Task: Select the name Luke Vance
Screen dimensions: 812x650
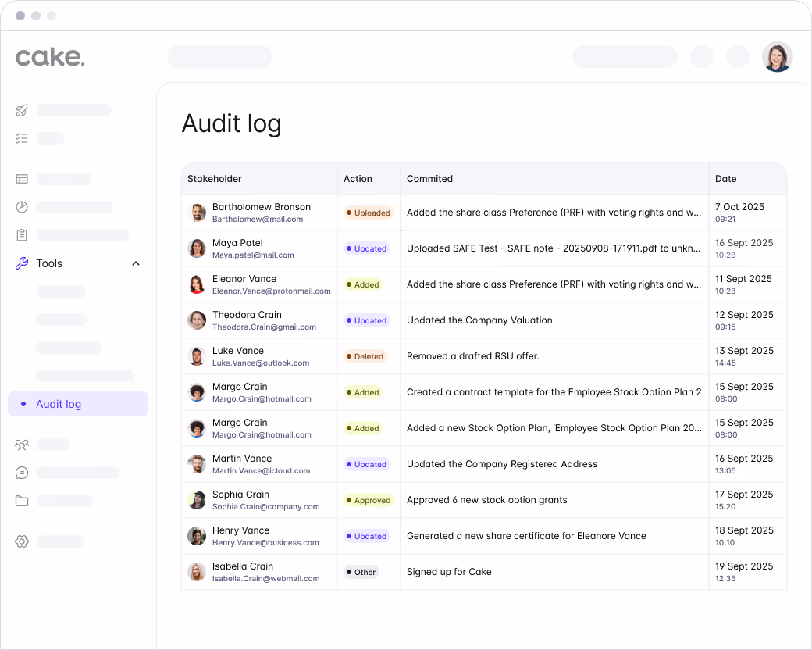Action: (237, 351)
